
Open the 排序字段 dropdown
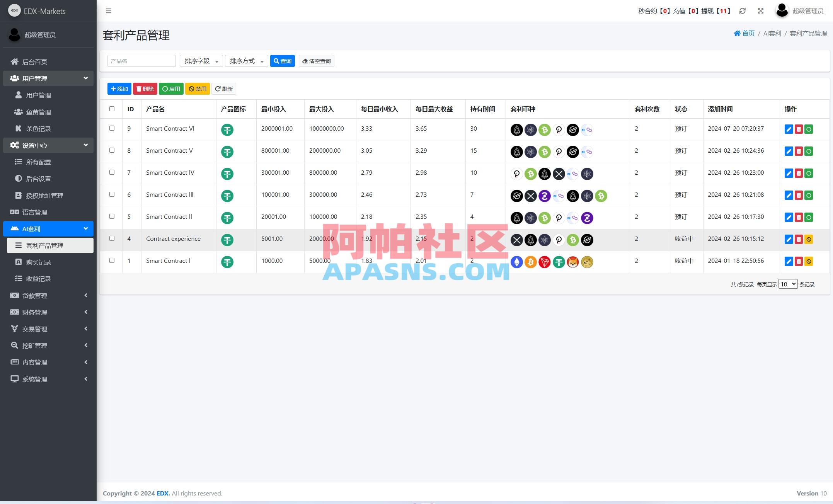click(x=201, y=61)
